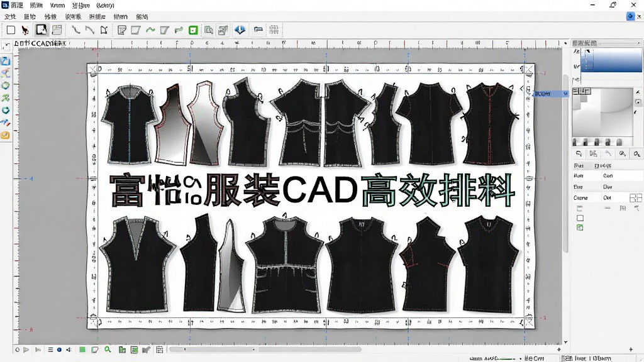Click the blue gradient preview in right panel

point(611,60)
